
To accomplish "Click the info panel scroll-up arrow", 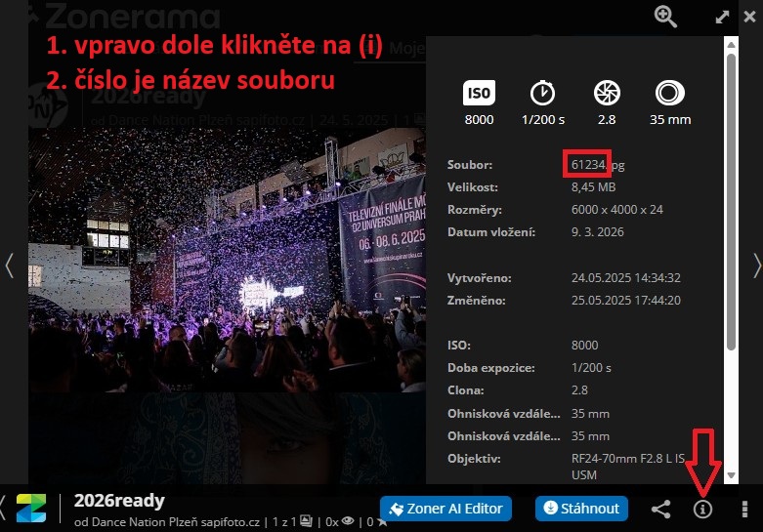I will coord(731,44).
